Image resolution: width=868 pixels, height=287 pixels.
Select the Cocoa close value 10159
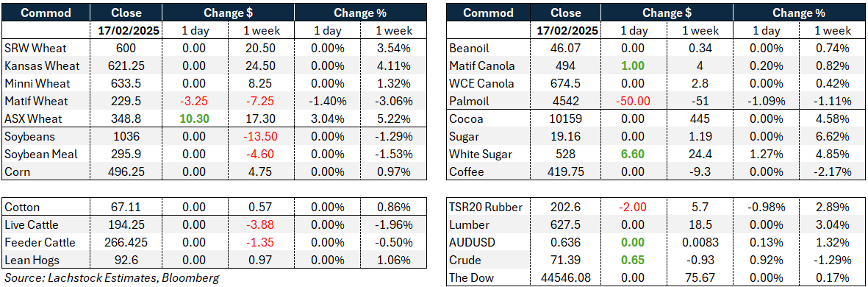pos(569,120)
